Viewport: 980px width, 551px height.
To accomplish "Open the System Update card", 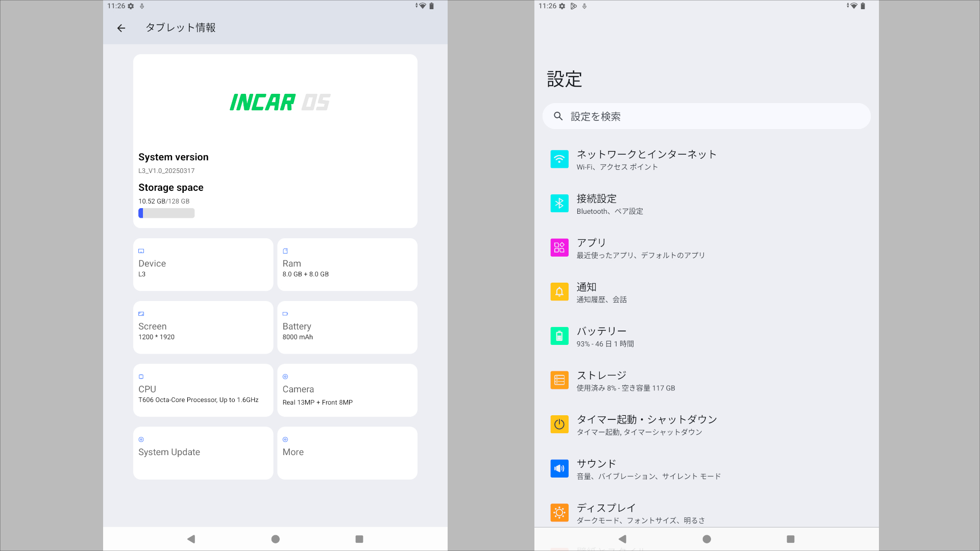I will pyautogui.click(x=203, y=453).
